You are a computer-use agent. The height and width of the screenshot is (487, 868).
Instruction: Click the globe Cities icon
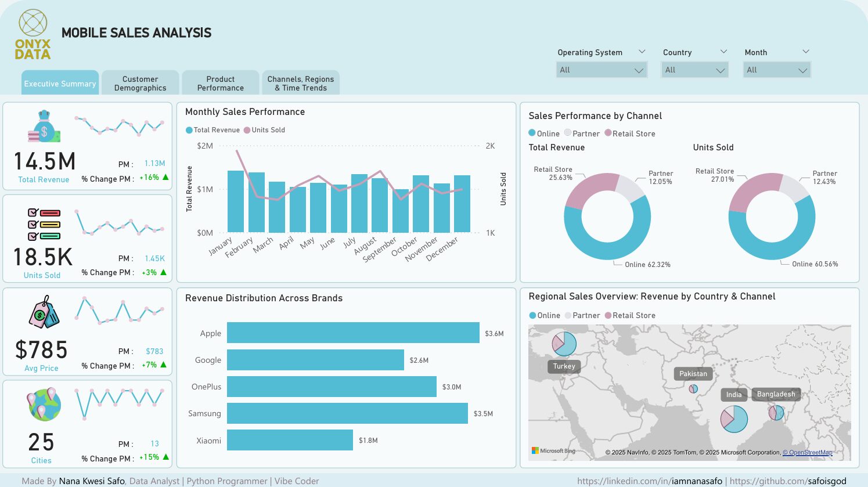click(x=44, y=403)
